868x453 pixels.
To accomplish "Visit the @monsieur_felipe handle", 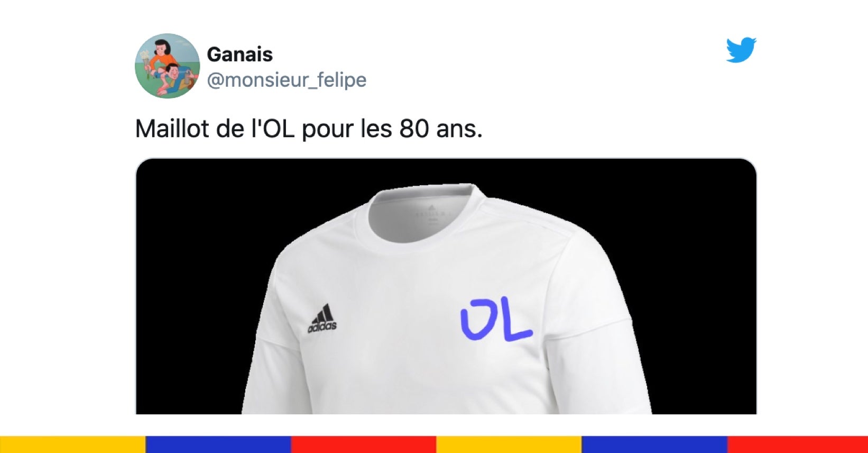I will click(x=287, y=80).
